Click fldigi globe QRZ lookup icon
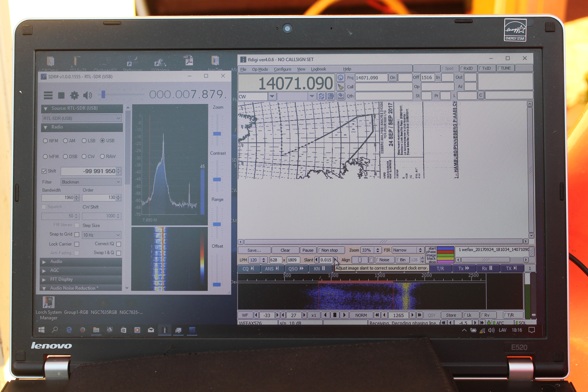588x392 pixels. [340, 78]
